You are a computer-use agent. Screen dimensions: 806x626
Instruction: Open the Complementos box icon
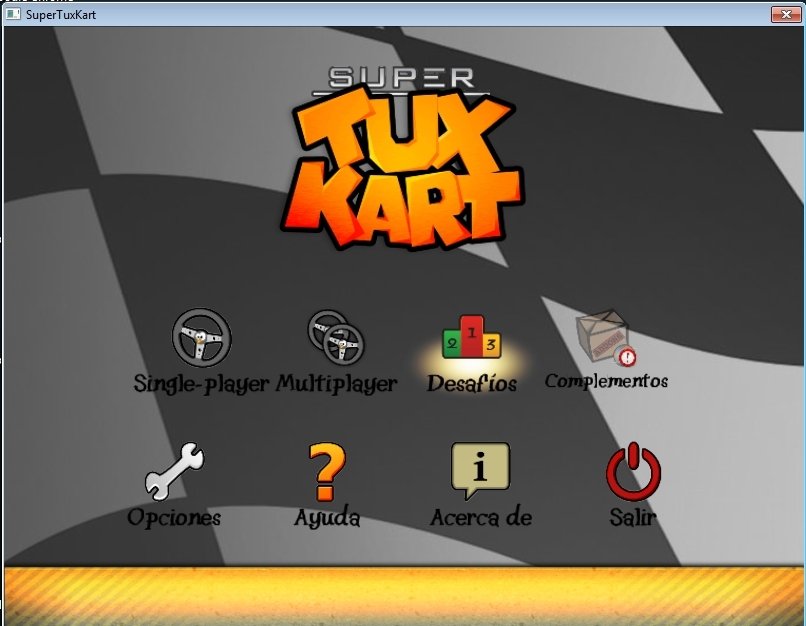[606, 337]
